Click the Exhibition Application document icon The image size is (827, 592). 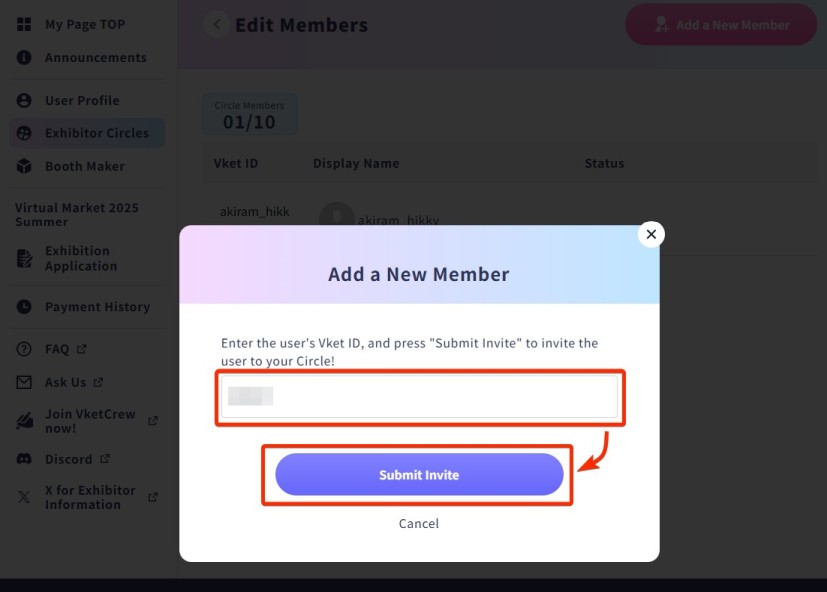25,259
